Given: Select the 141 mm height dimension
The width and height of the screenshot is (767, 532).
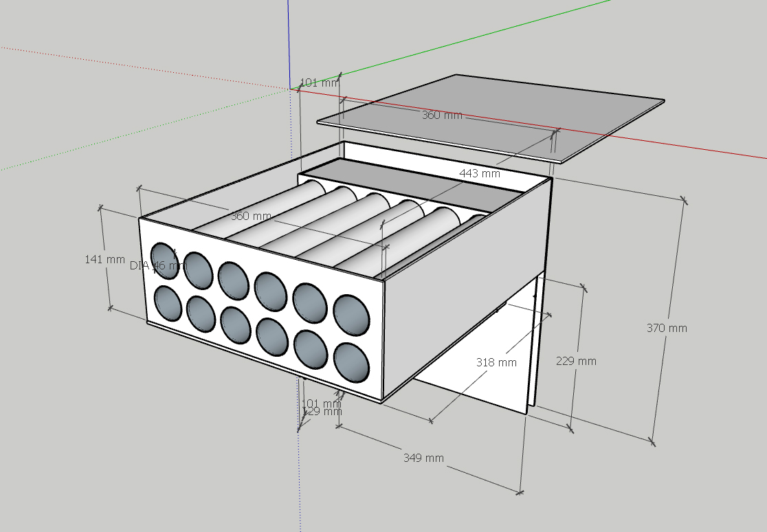Looking at the screenshot, I should [104, 259].
